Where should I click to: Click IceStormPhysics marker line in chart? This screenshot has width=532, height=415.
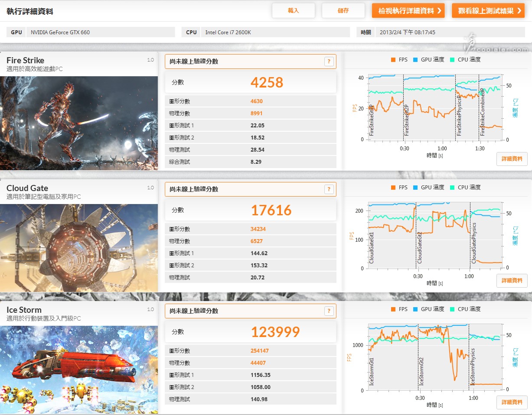(x=470, y=357)
